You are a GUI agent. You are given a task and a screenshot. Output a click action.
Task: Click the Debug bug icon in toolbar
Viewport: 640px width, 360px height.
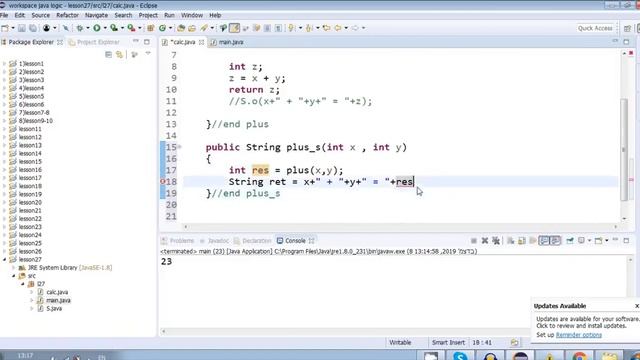click(x=80, y=28)
